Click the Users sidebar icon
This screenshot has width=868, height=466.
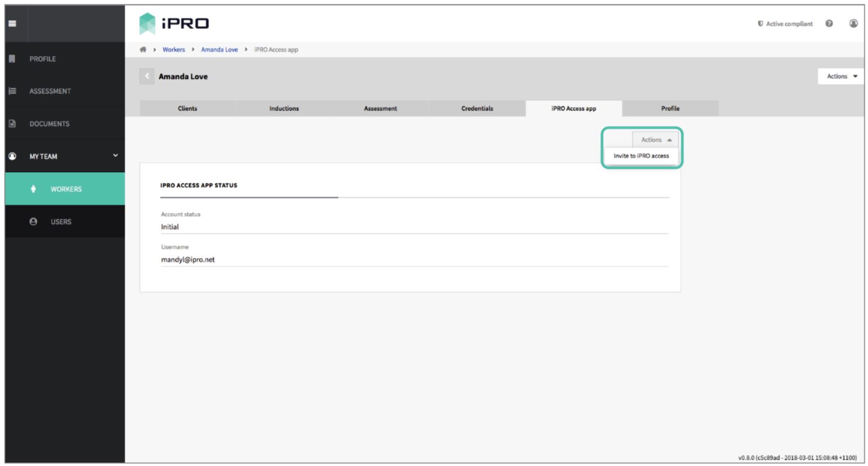[34, 222]
